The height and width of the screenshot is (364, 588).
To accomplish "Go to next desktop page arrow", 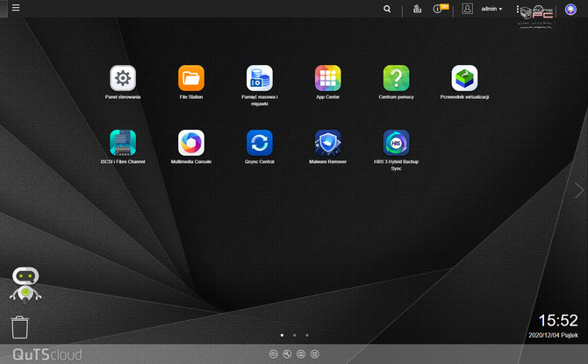I will coord(579,190).
